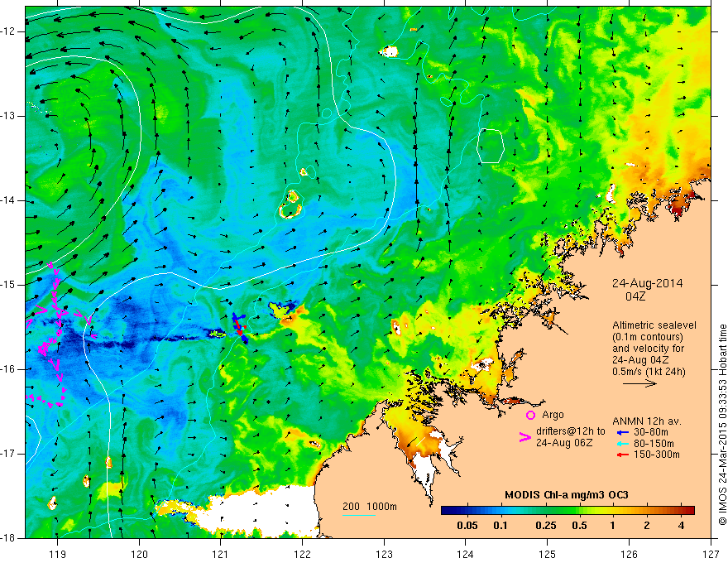Click the cyan 80-150m arrow legend icon
Image resolution: width=728 pixels, height=563 pixels.
click(623, 444)
